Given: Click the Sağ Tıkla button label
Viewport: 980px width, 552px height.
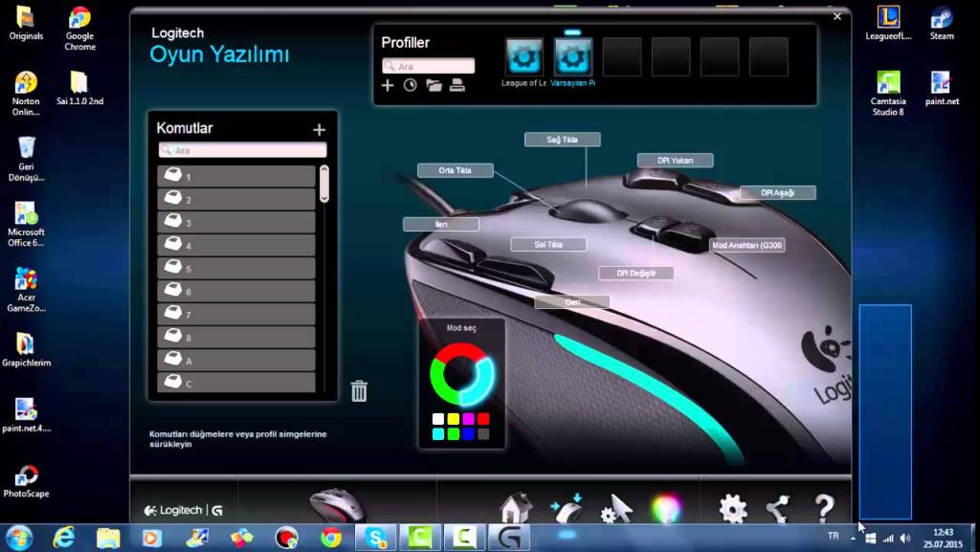Looking at the screenshot, I should pyautogui.click(x=563, y=140).
